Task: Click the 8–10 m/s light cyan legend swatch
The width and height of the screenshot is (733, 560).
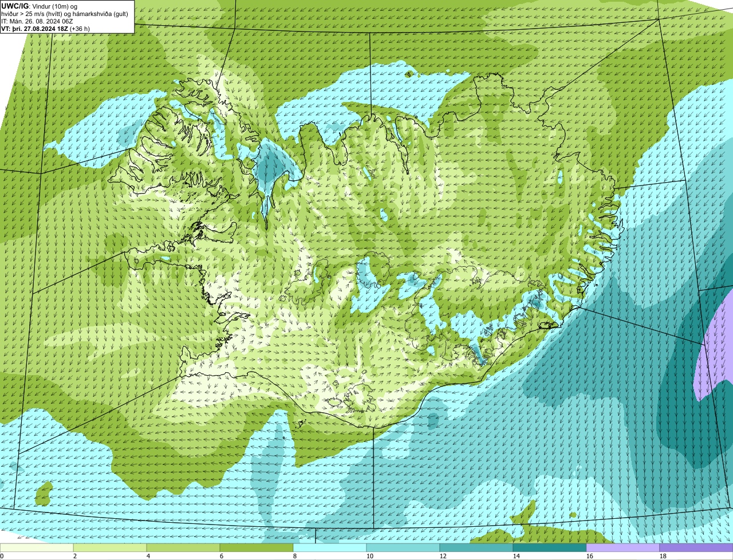Action: [330, 547]
